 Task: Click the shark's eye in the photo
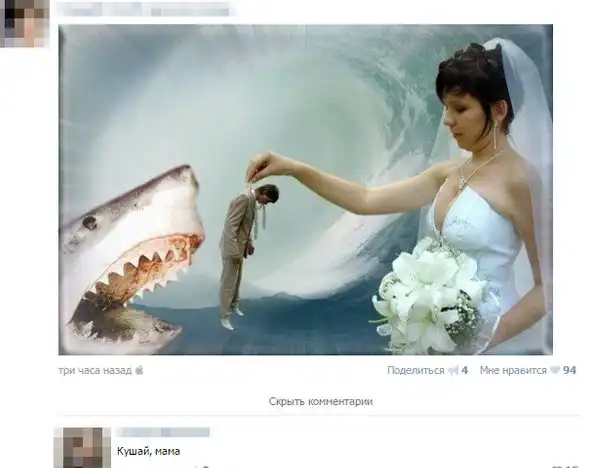click(x=90, y=223)
